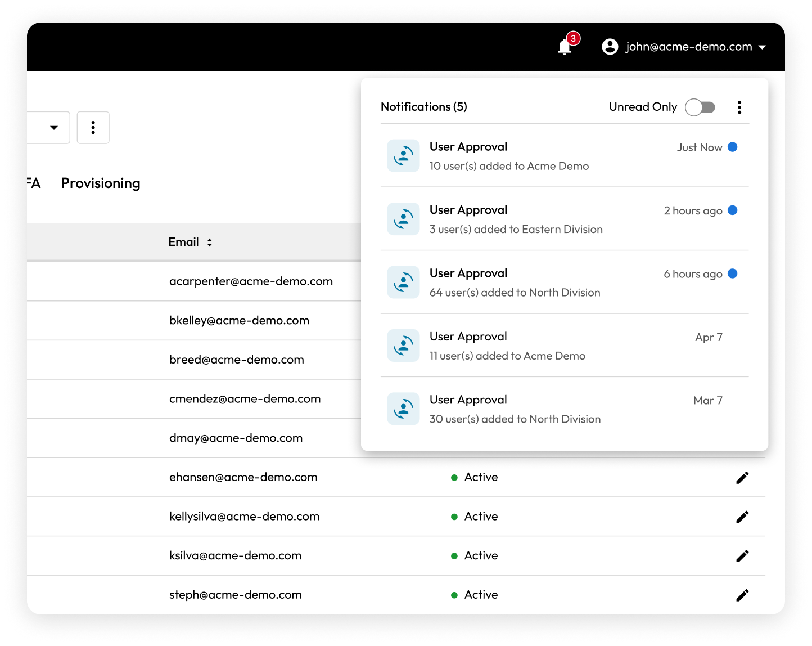The height and width of the screenshot is (646, 812).
Task: Open the dropdown left of the kebab button
Action: click(53, 128)
